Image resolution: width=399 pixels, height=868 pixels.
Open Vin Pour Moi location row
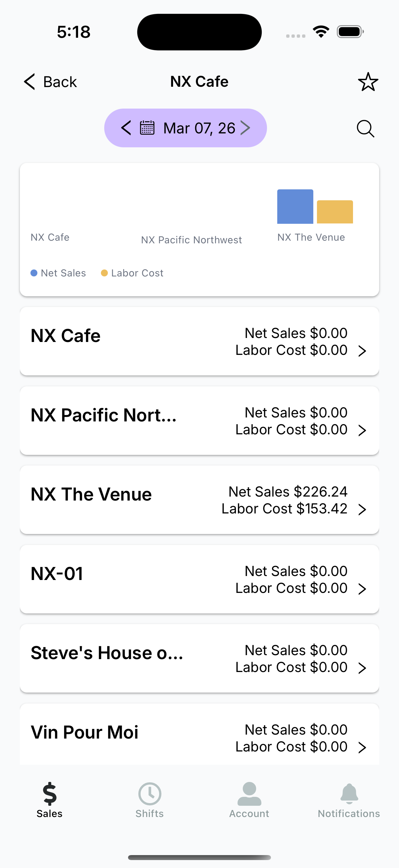tap(199, 737)
